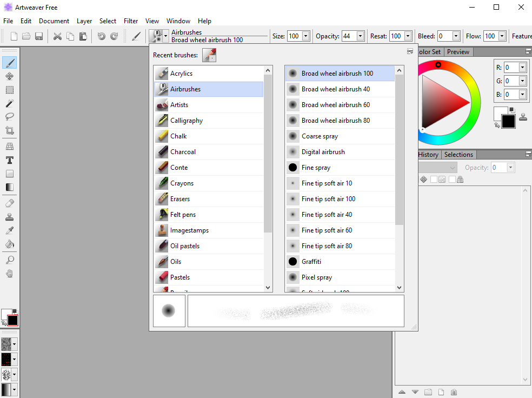Click the Size value input field
Viewport: 532px width, 398px height.
pyautogui.click(x=295, y=36)
